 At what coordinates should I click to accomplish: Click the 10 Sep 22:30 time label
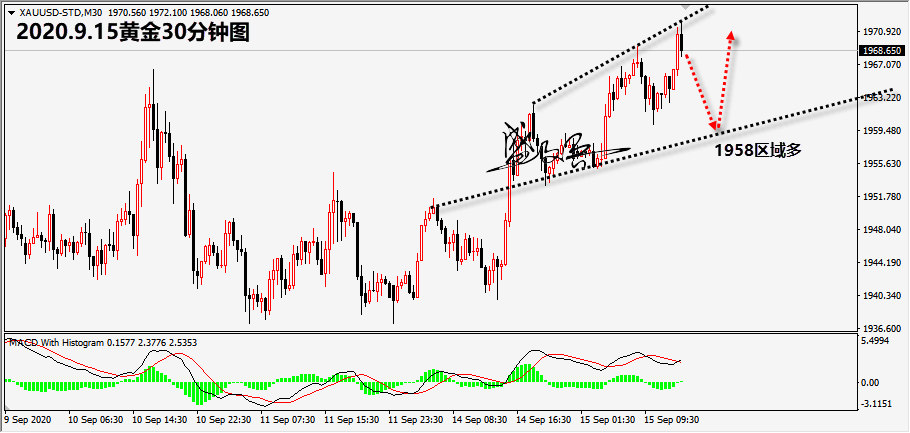tap(223, 420)
